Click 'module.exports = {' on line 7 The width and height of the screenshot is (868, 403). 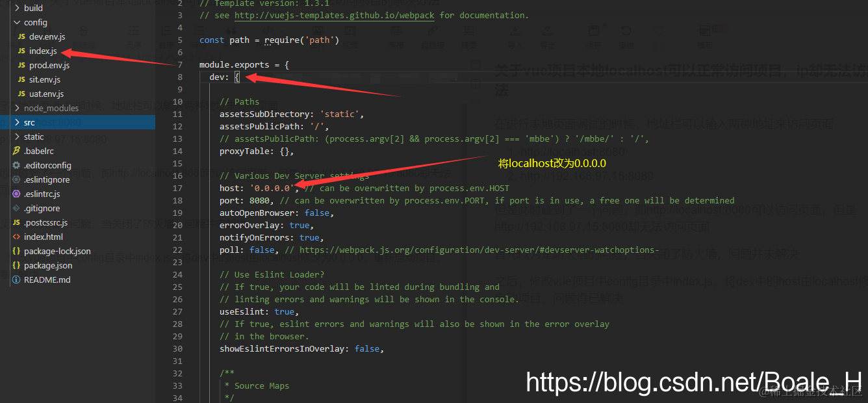coord(244,65)
